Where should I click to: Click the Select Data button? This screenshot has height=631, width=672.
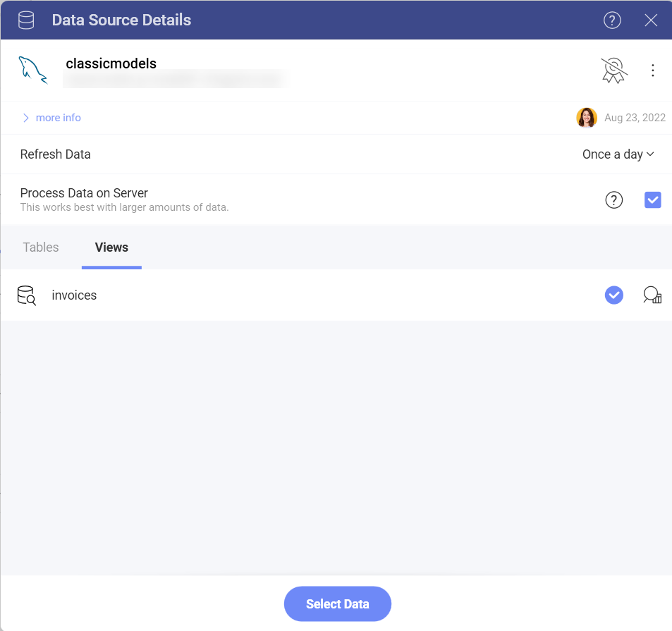coord(337,604)
